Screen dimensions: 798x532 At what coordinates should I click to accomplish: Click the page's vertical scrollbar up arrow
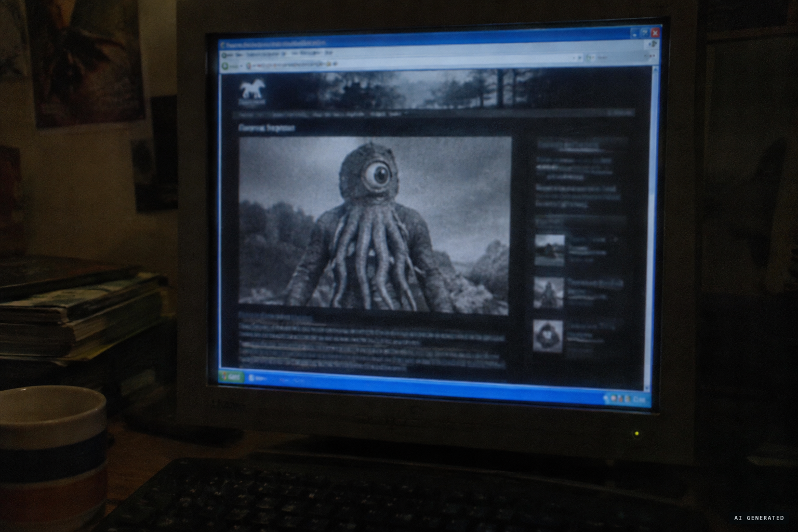[x=656, y=70]
